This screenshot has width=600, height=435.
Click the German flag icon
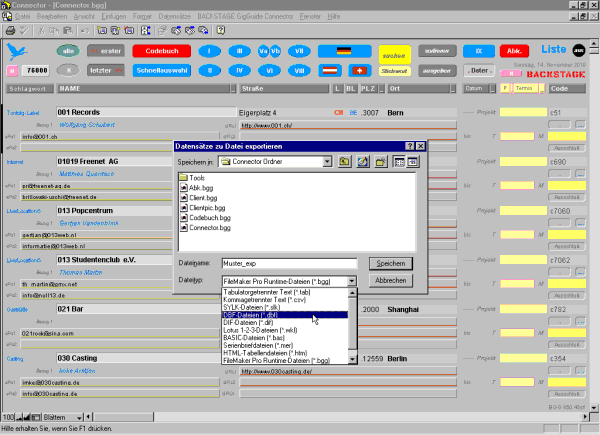click(345, 50)
